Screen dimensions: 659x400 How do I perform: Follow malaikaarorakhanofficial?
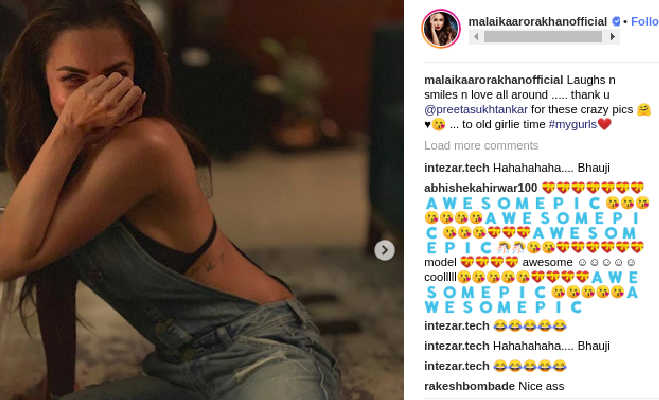pyautogui.click(x=645, y=21)
